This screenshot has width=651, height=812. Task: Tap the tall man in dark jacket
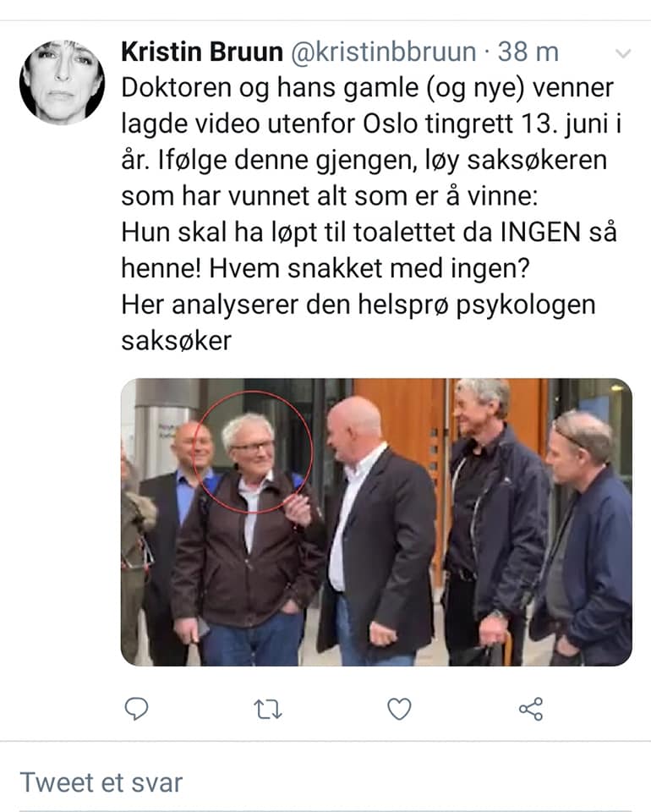pos(495,523)
